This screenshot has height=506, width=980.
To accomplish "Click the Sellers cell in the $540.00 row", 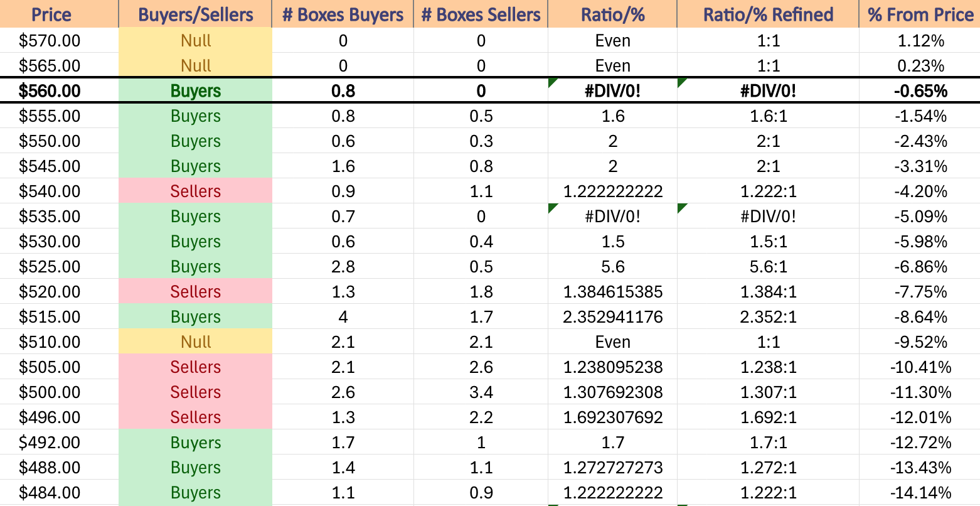I will tap(195, 191).
